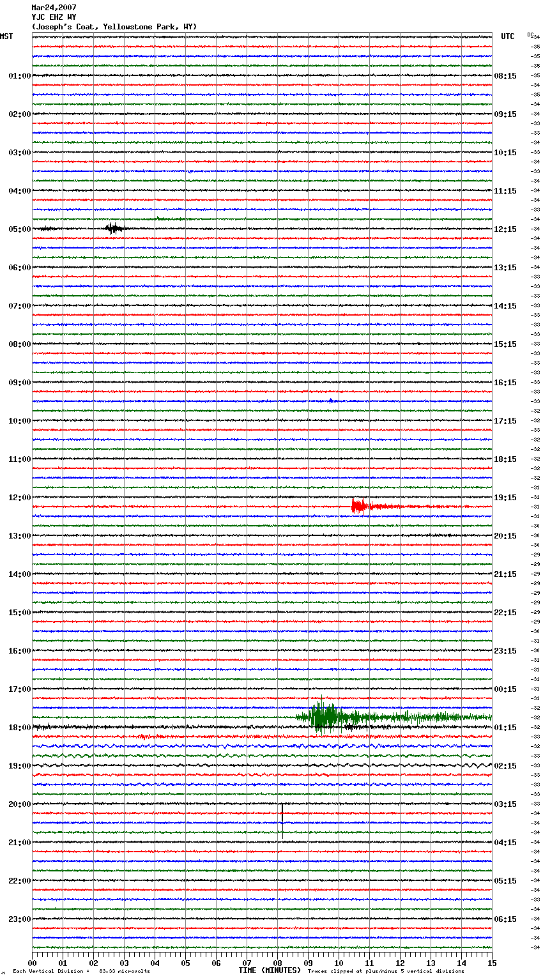Select the 07:00 MST row label

click(20, 306)
